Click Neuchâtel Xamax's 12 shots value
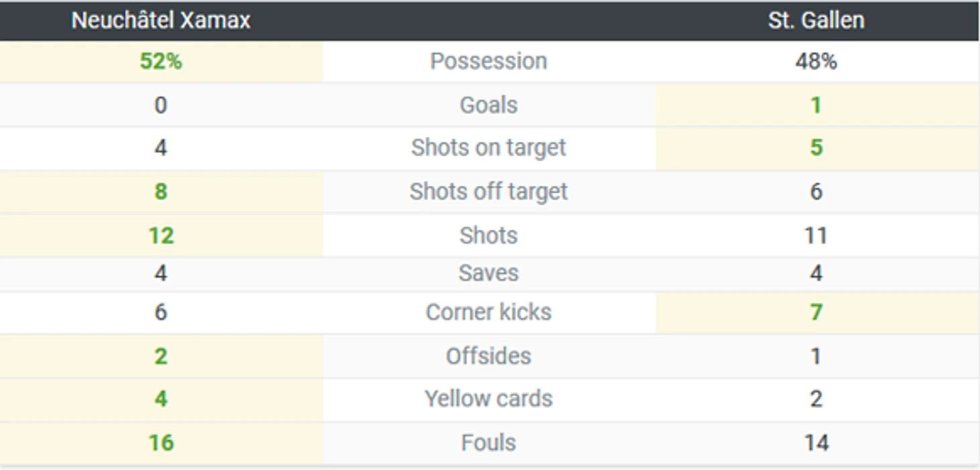Image resolution: width=980 pixels, height=470 pixels. point(161,236)
